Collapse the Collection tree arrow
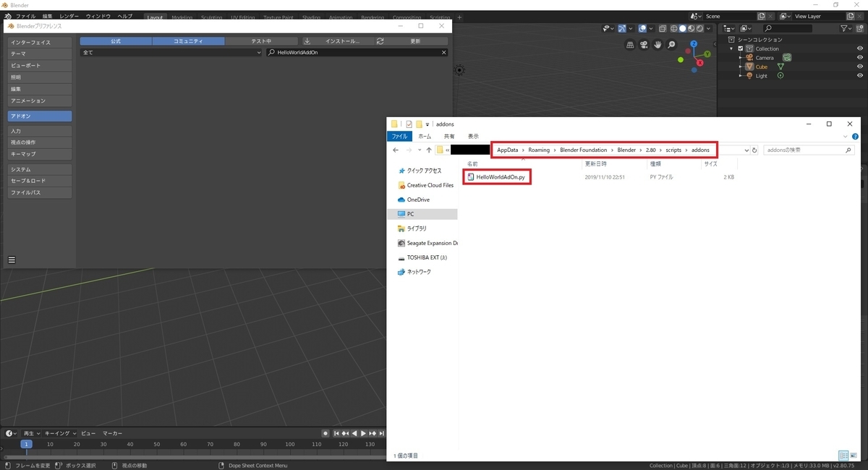868x470 pixels. [731, 48]
